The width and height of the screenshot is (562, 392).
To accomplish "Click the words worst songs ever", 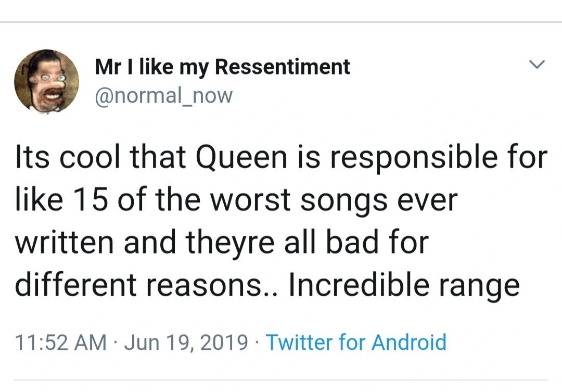I will (334, 200).
